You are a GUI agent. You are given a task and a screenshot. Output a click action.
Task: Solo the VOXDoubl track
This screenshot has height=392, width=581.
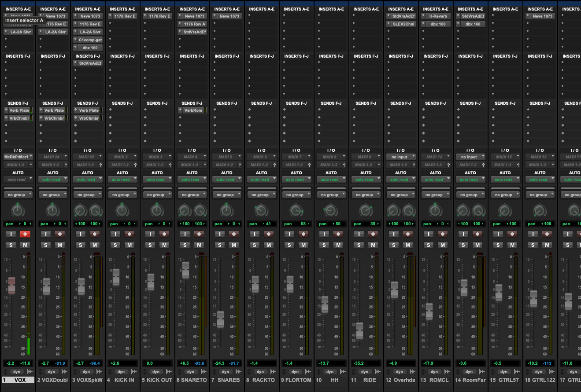click(x=45, y=245)
